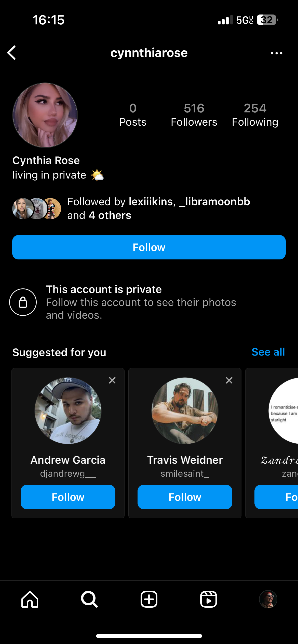Open the 516 Followers list
This screenshot has height=644, width=298.
pyautogui.click(x=194, y=115)
